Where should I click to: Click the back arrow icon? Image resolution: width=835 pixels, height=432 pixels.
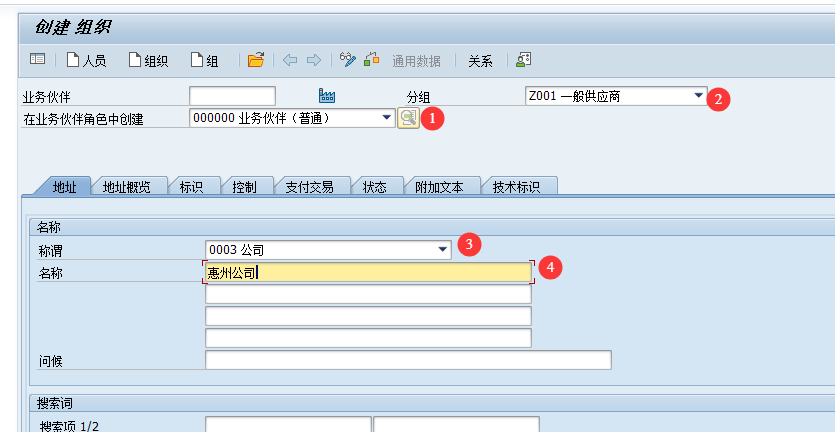tap(290, 60)
